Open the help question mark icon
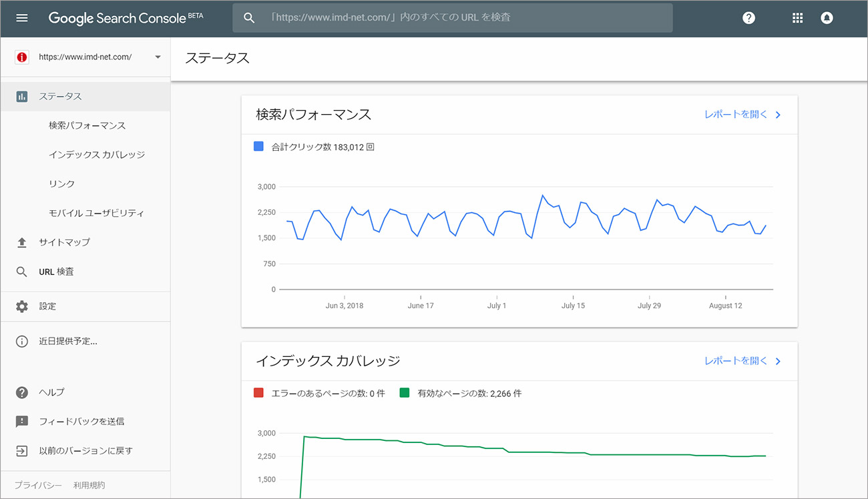The height and width of the screenshot is (499, 868). pyautogui.click(x=749, y=18)
